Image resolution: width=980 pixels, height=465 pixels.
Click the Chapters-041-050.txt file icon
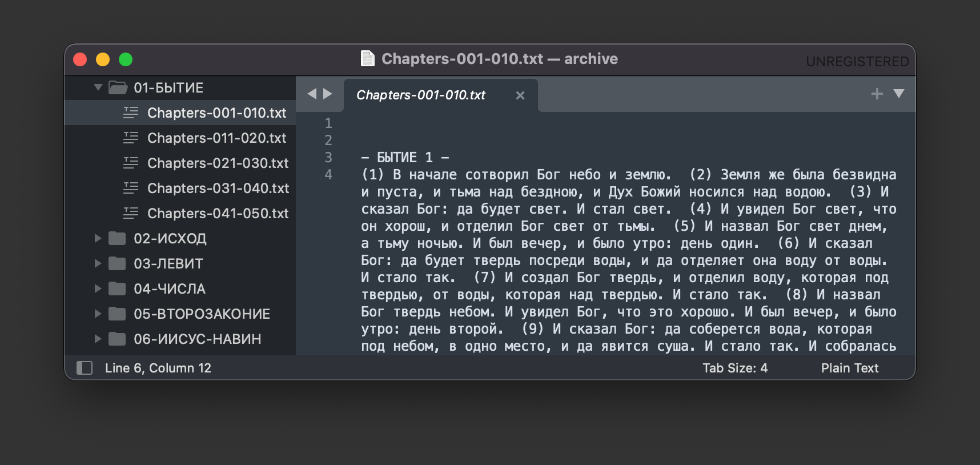click(131, 213)
